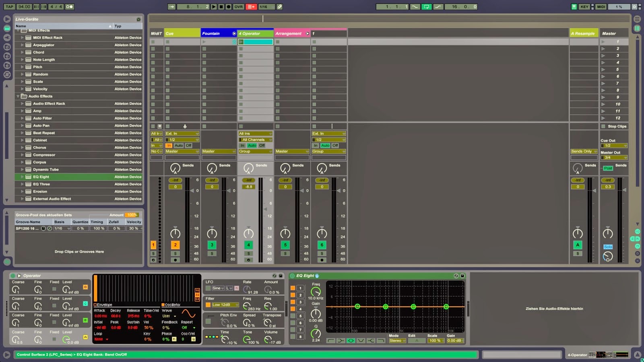Select Operator oscillator D
The width and height of the screenshot is (644, 362).
[x=85, y=287]
